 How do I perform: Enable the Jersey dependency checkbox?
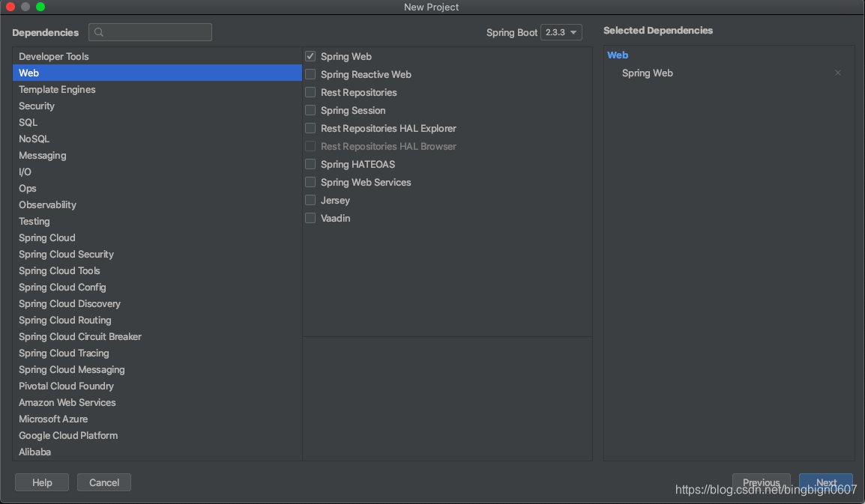pos(310,200)
